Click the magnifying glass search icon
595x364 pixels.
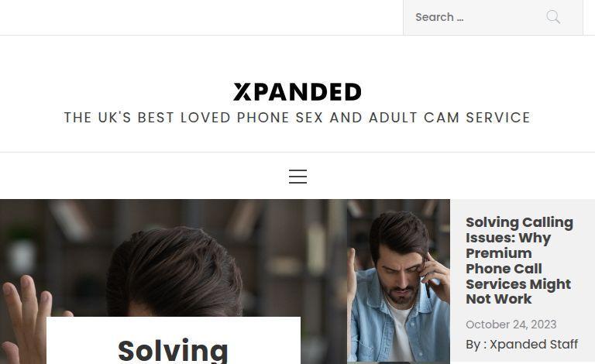[553, 17]
